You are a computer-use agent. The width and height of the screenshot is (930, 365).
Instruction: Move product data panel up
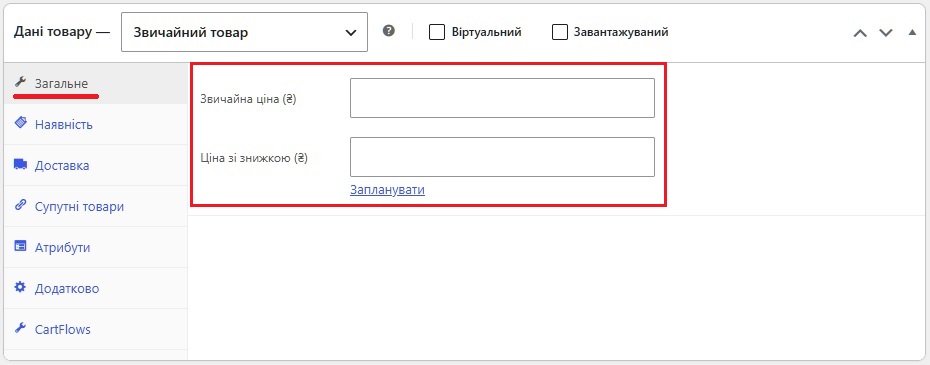[860, 33]
